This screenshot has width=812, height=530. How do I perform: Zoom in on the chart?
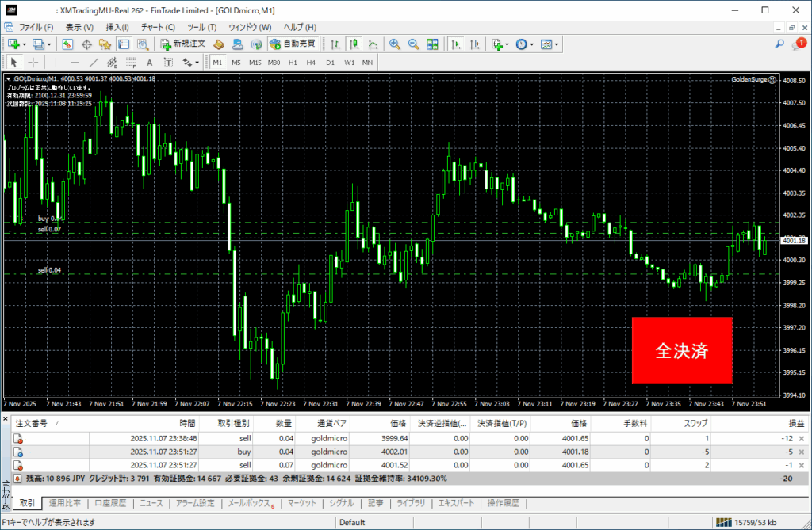tap(394, 44)
